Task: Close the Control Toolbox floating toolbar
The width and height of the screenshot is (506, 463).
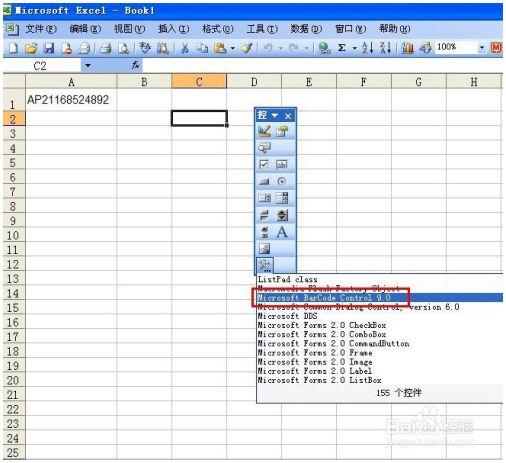Action: (288, 116)
